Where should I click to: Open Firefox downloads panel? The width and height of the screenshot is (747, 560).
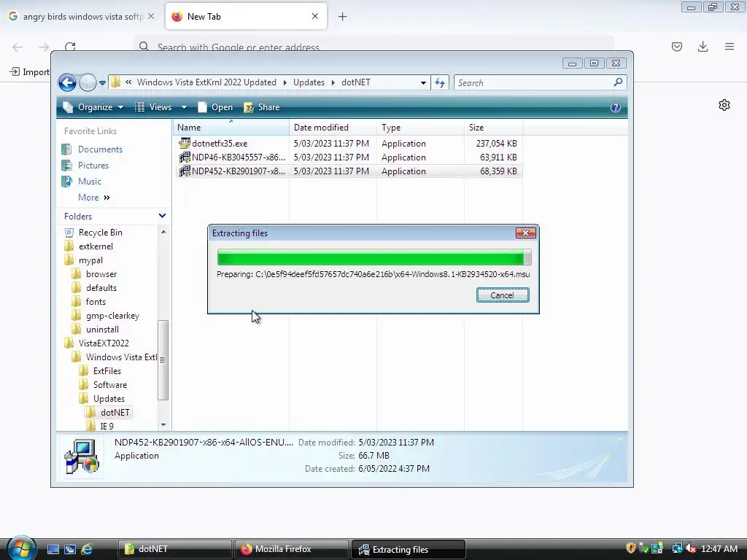tap(703, 47)
